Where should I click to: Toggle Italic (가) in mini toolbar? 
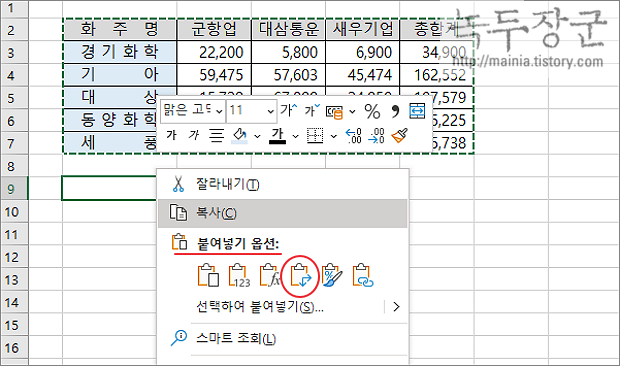[193, 135]
